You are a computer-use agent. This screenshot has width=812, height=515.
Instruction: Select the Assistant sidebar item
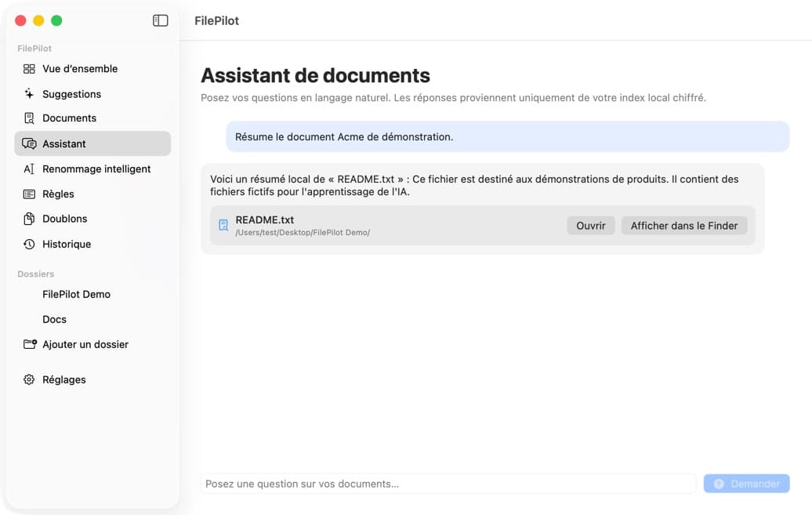[x=92, y=143]
